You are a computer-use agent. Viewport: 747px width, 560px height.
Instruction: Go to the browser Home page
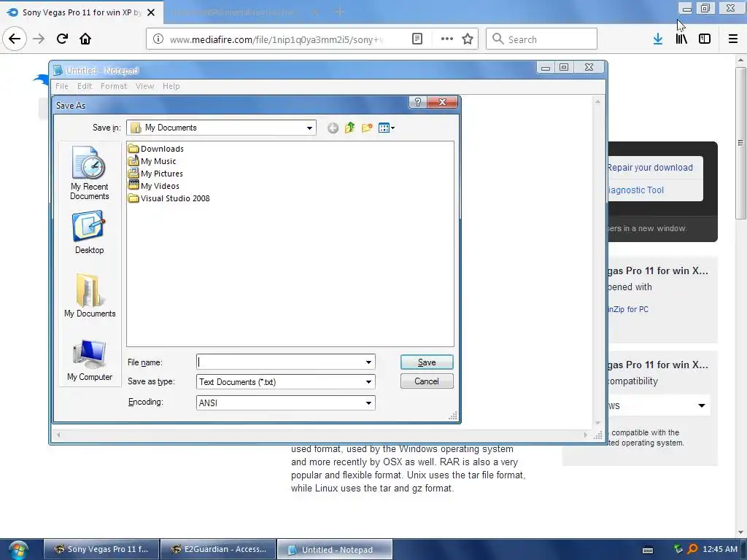(x=85, y=39)
